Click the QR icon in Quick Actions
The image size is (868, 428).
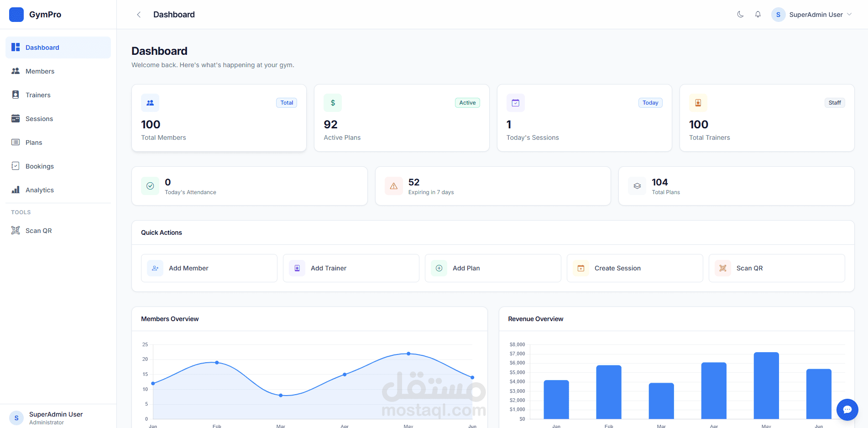click(723, 268)
